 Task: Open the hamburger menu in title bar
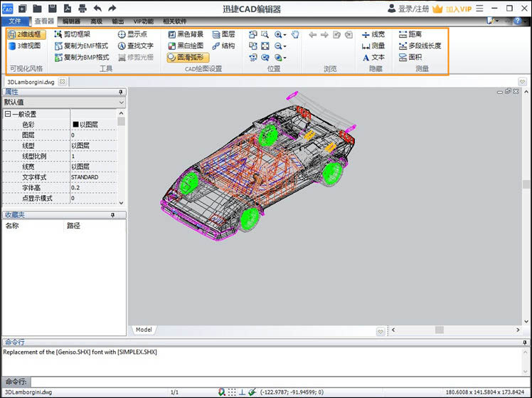coord(479,9)
